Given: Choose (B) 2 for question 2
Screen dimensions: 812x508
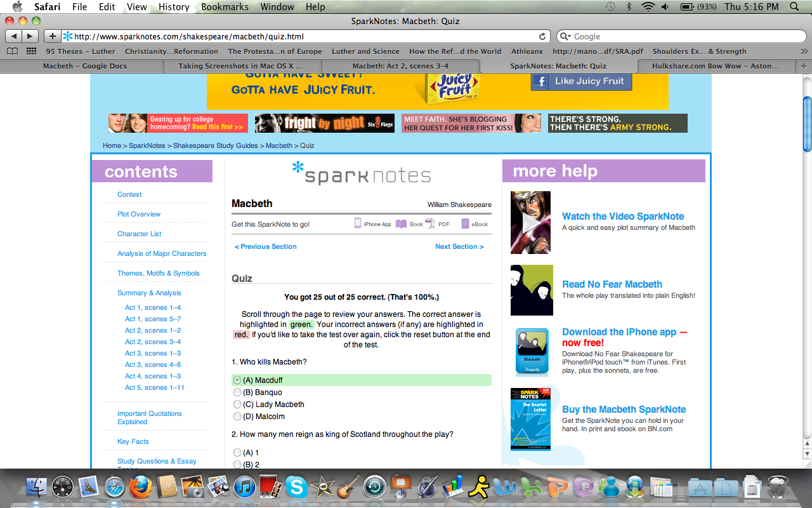Looking at the screenshot, I should (237, 464).
